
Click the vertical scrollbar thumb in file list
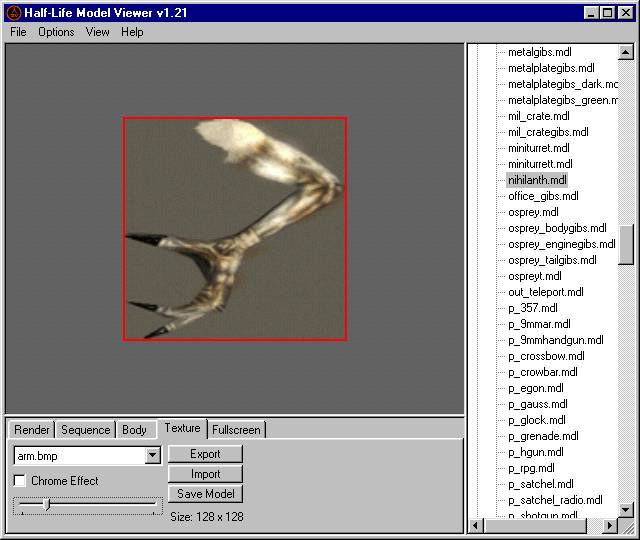(x=626, y=245)
